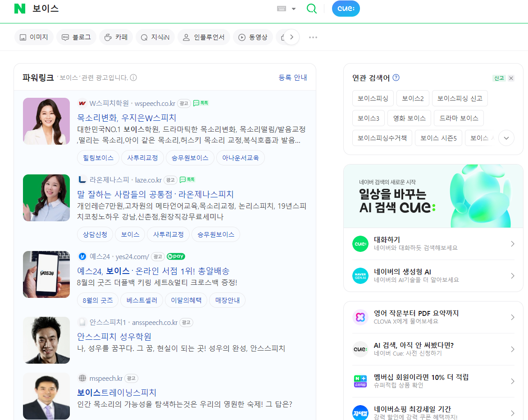528x420 pixels.
Task: Click the 라온제나스피치 L favicon
Action: coord(82,179)
